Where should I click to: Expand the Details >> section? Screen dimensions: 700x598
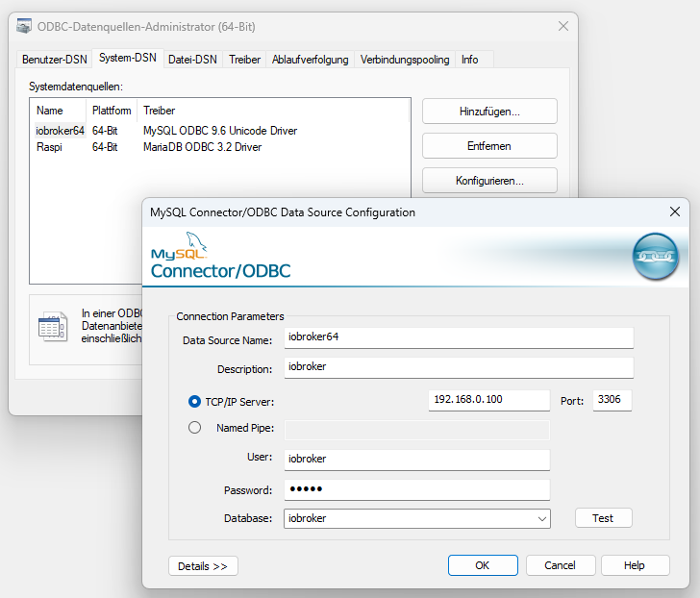pyautogui.click(x=203, y=566)
